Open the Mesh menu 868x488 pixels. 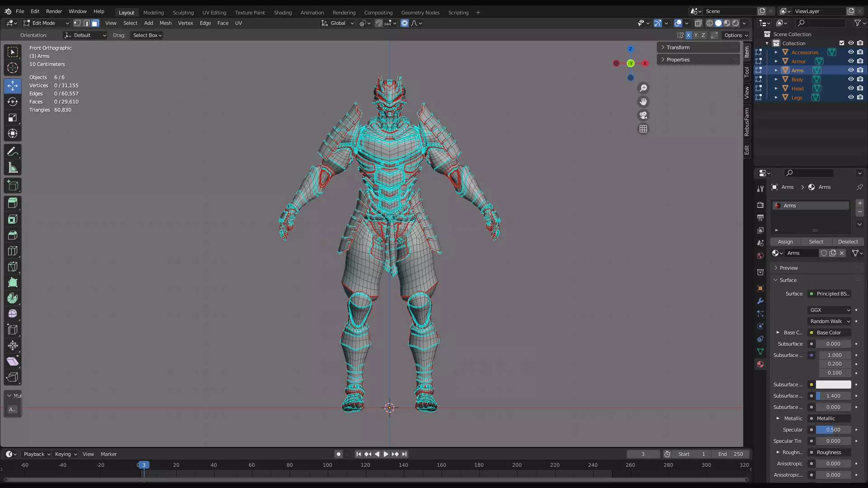[x=165, y=23]
